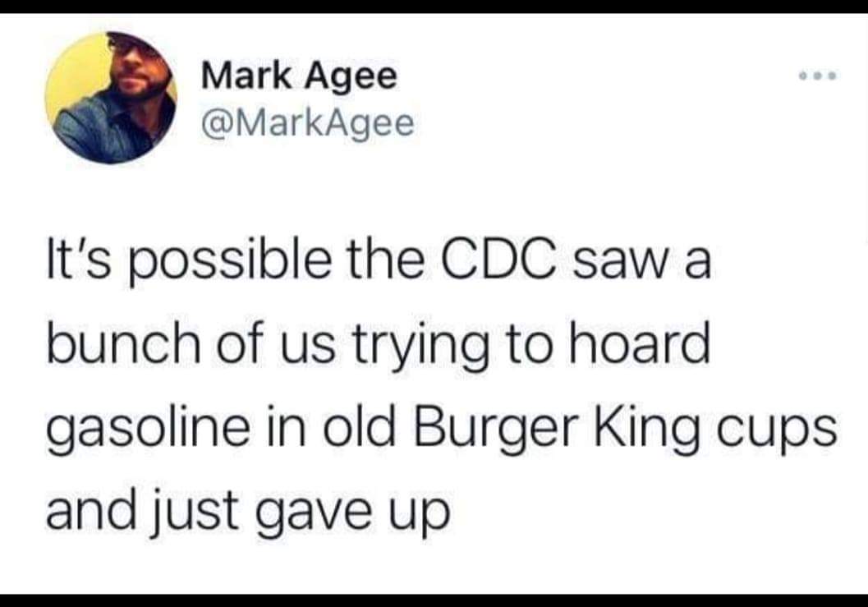This screenshot has width=868, height=607.
Task: Click the @MarkAgee handle
Action: (x=308, y=124)
